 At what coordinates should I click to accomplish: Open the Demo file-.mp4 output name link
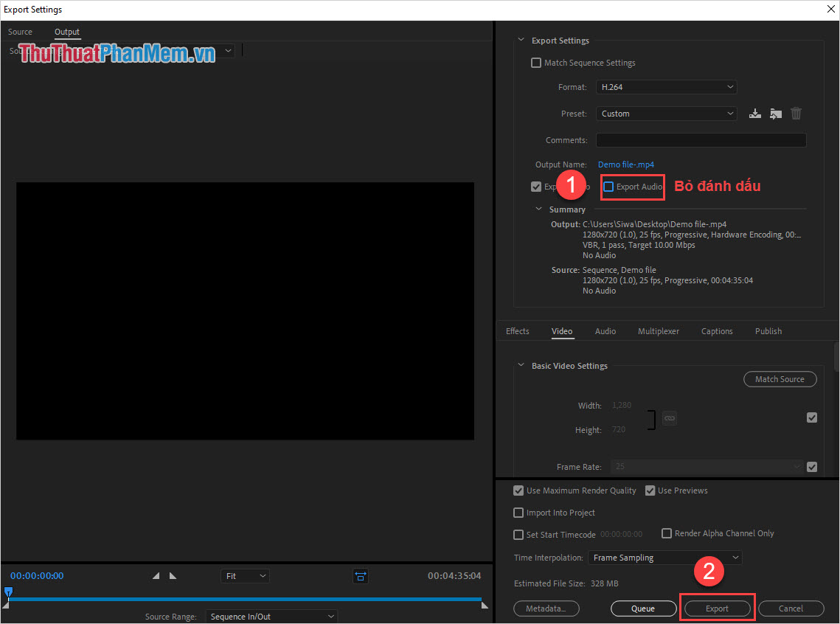coord(625,164)
